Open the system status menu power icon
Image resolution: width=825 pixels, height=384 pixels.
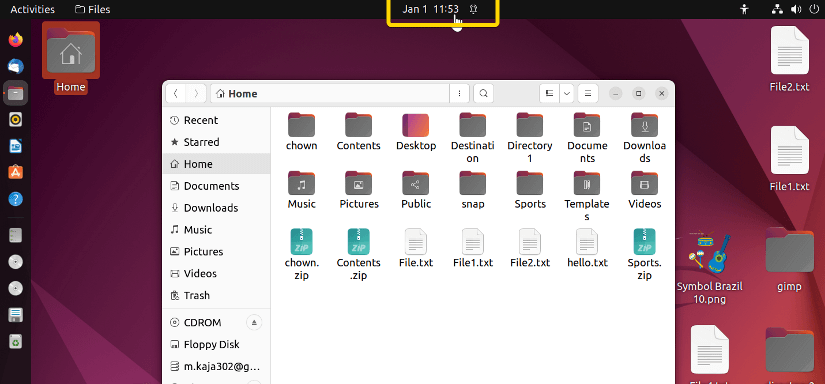tap(813, 9)
